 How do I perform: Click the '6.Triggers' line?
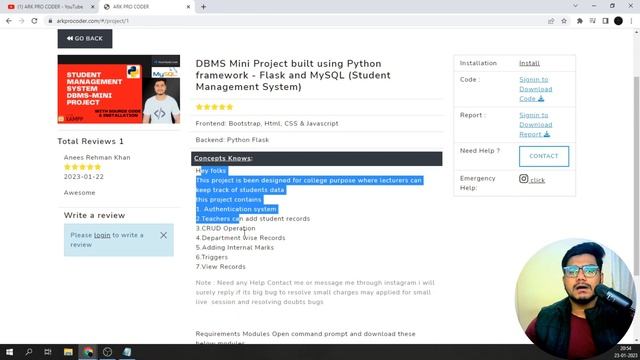pos(211,257)
